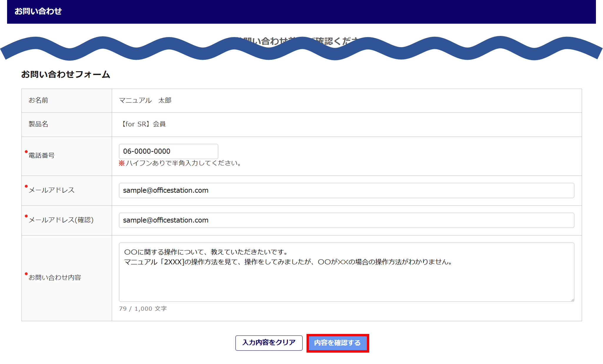Focus the 電話番号 input field
Viewport: 603px width, 364px height.
[168, 151]
